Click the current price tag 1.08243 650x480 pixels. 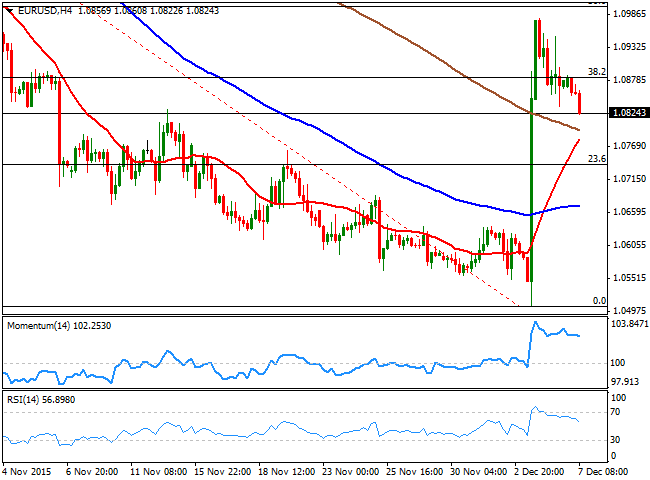pyautogui.click(x=627, y=114)
